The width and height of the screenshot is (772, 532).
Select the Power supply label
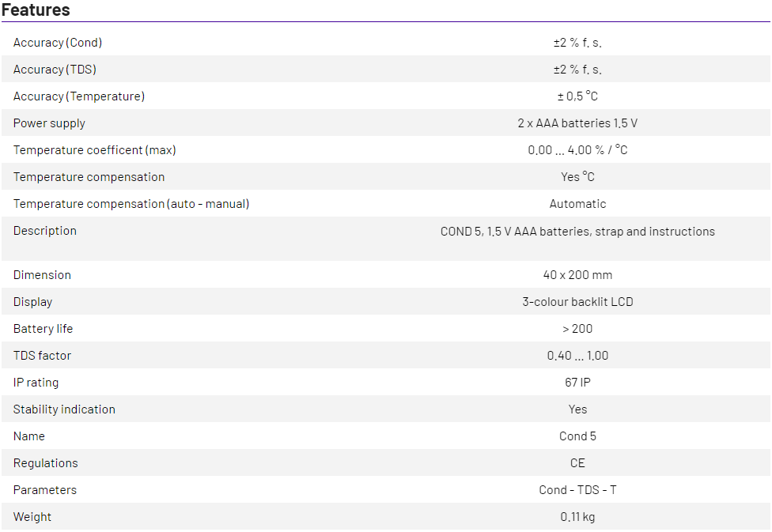49,123
